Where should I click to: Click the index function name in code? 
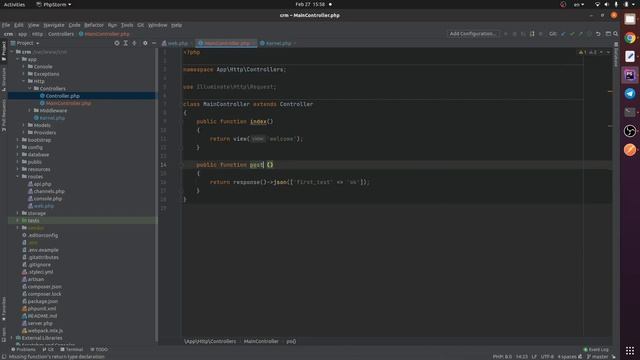coord(258,121)
